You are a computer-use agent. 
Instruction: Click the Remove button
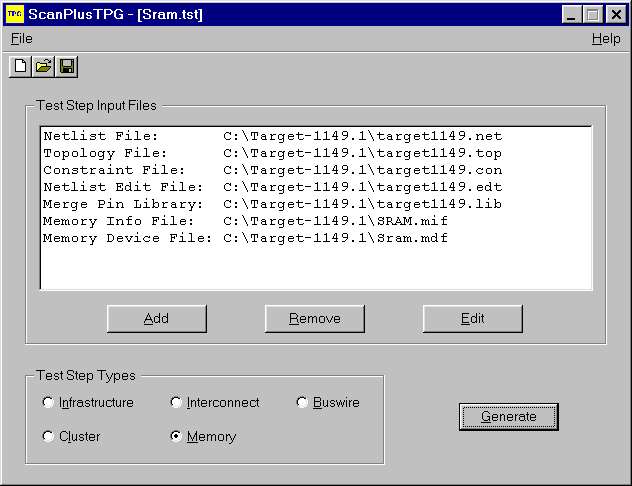tap(314, 319)
